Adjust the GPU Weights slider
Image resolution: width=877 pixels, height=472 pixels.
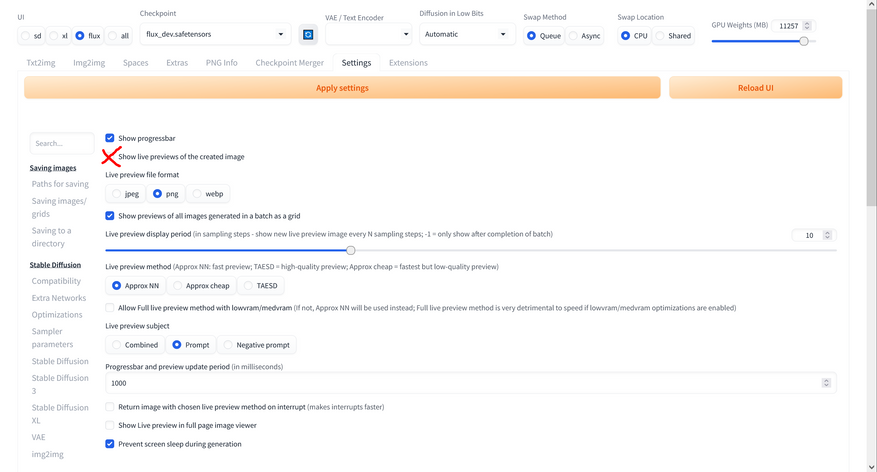pos(803,41)
